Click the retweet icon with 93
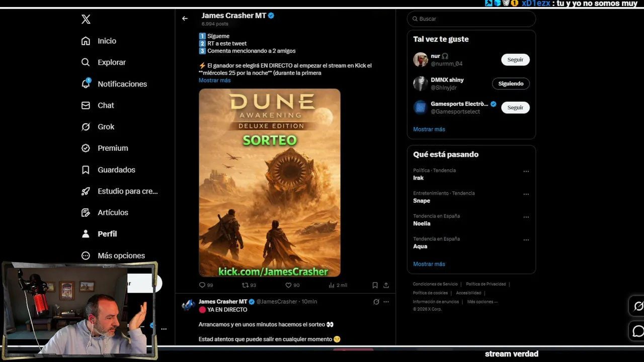 246,285
